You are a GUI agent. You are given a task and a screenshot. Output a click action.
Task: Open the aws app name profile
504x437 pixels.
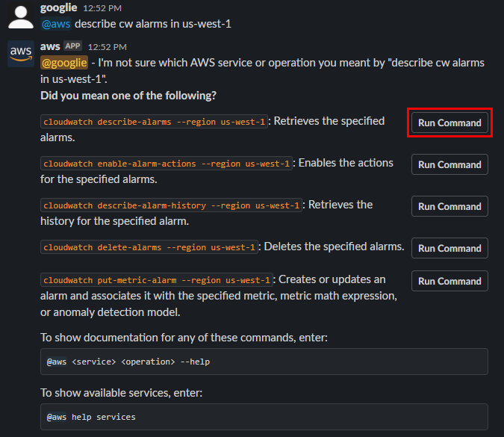pos(50,46)
